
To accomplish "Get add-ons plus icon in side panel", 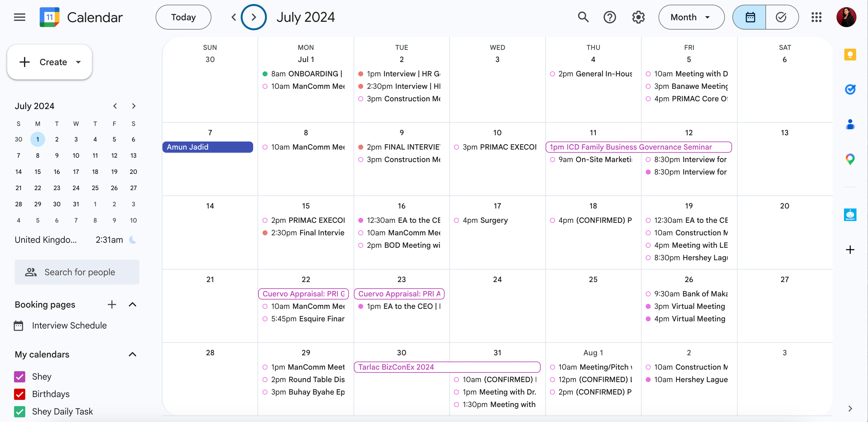I will point(850,250).
